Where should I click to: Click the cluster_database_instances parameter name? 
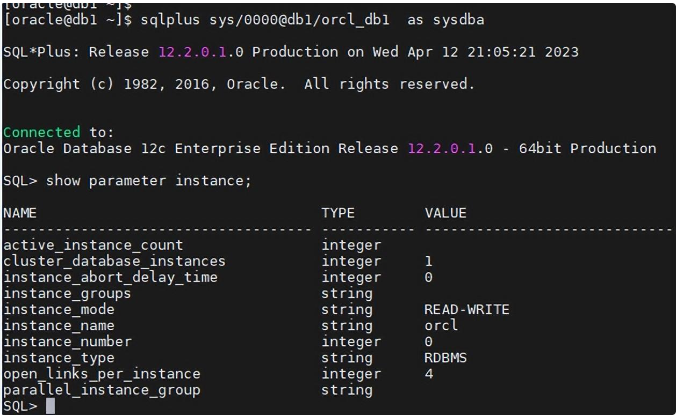point(114,261)
